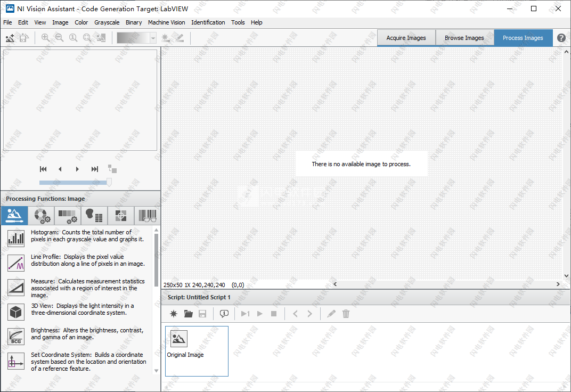Click the Zoom In magnifier icon

point(45,37)
